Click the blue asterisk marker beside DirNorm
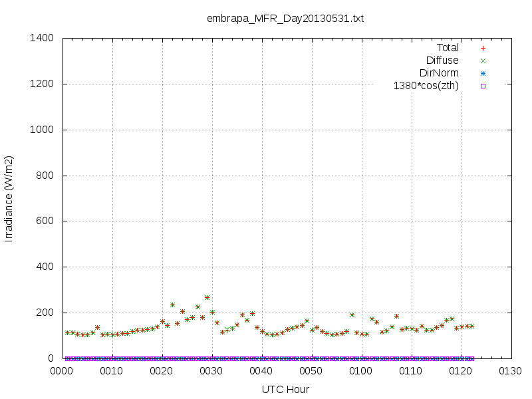The image size is (532, 399). pyautogui.click(x=483, y=73)
